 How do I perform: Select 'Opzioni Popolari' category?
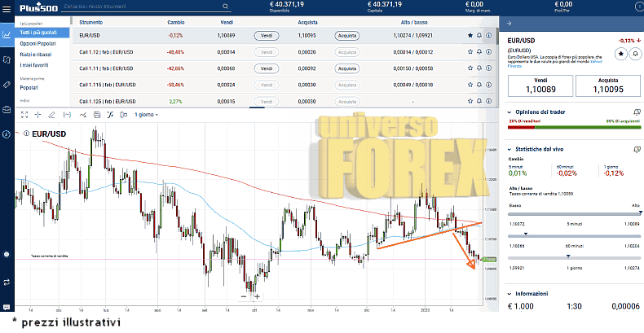point(37,42)
